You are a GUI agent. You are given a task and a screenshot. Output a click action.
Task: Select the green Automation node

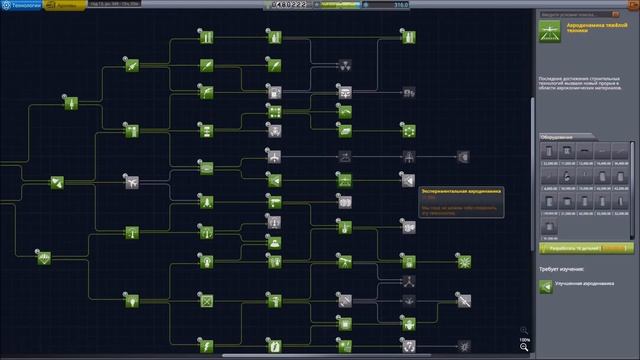(409, 324)
